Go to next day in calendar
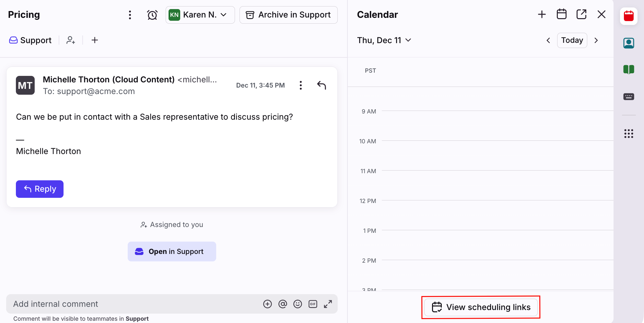 click(596, 40)
